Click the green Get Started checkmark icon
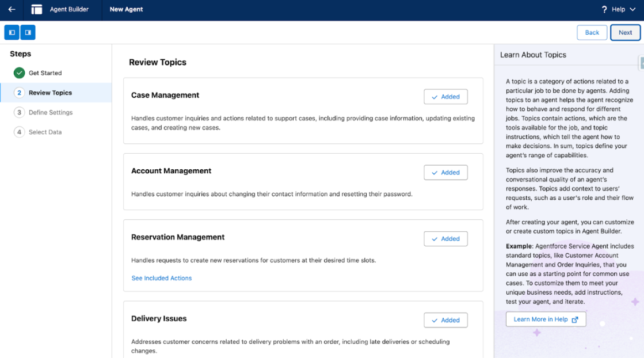Image resolution: width=644 pixels, height=358 pixels. (x=20, y=73)
